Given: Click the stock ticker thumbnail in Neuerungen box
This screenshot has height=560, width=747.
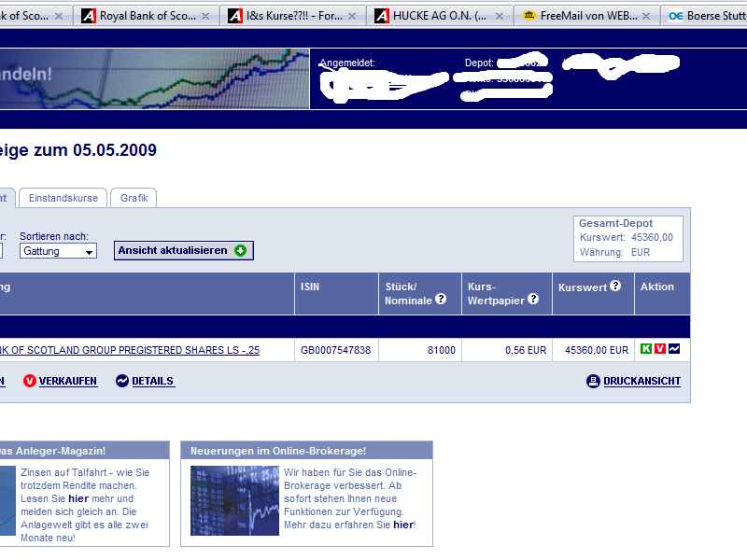Looking at the screenshot, I should coord(234,500).
